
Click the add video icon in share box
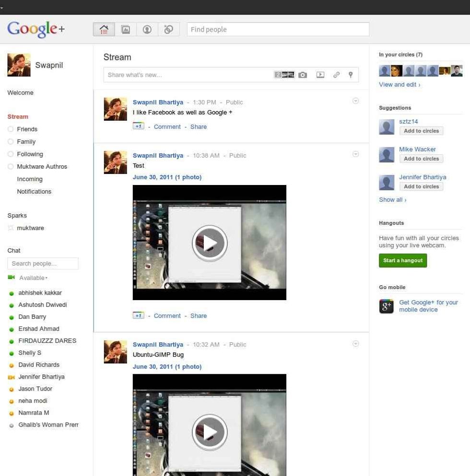tap(320, 75)
